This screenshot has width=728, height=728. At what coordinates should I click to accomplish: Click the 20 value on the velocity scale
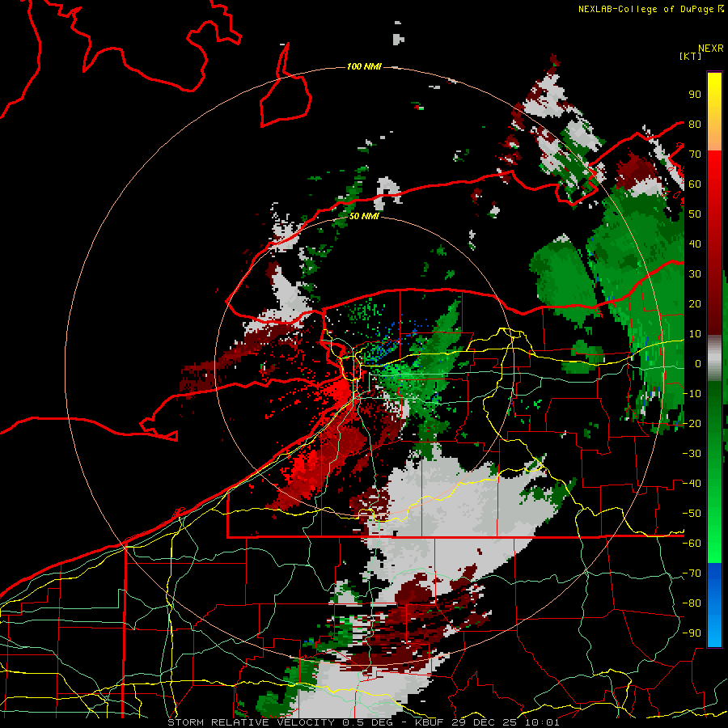pyautogui.click(x=695, y=304)
